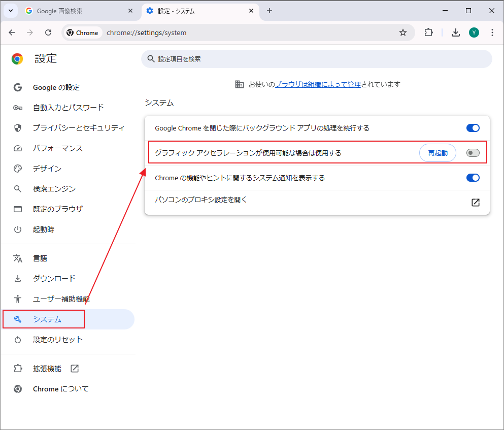Open the computer proxy settings external link icon

coord(476,202)
